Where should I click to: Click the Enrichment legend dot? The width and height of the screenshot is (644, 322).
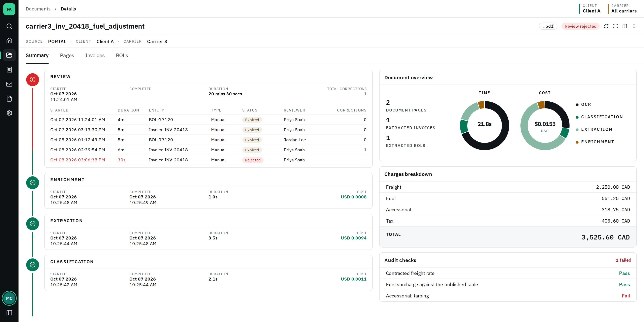(577, 142)
